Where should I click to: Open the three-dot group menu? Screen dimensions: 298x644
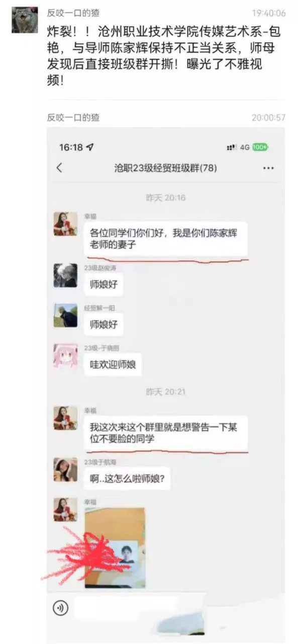pos(269,168)
